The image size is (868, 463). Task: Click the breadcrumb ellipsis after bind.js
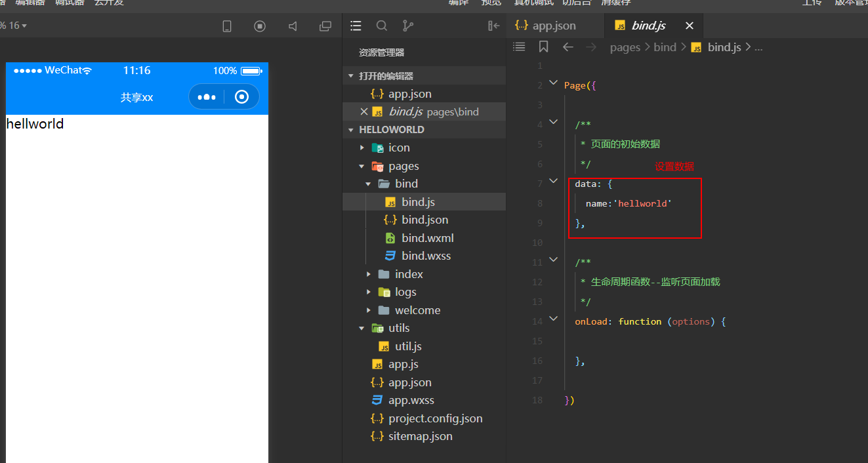point(758,48)
